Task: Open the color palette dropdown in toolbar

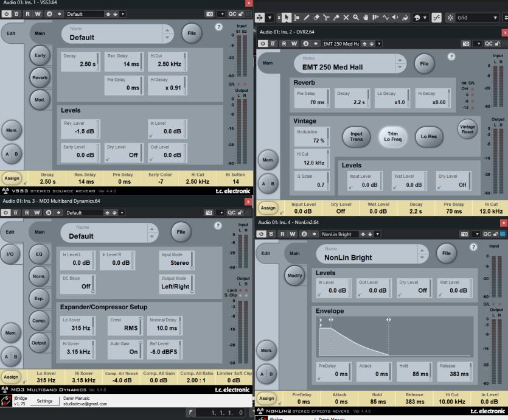Action: [425, 18]
